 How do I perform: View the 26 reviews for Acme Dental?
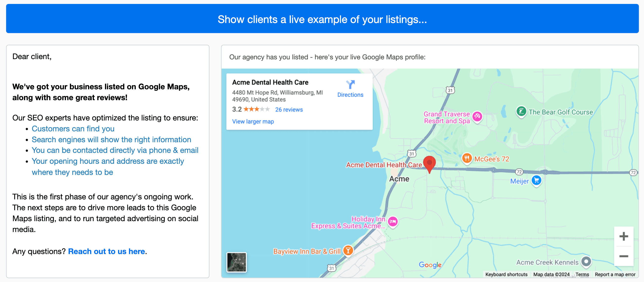tap(289, 109)
